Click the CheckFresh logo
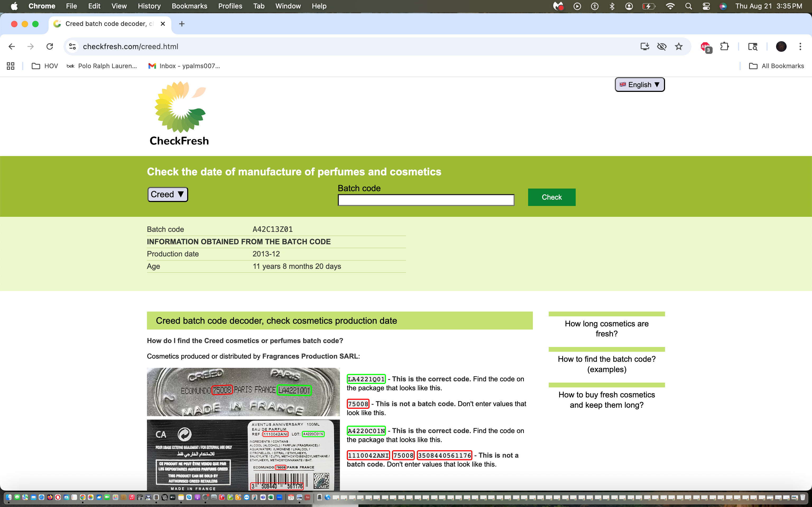Viewport: 812px width, 507px height. [179, 113]
